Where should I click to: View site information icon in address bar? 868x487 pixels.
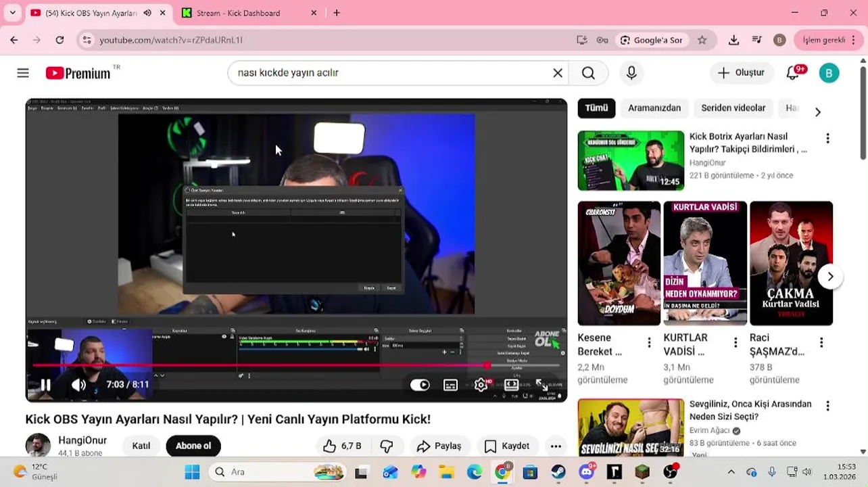point(87,40)
